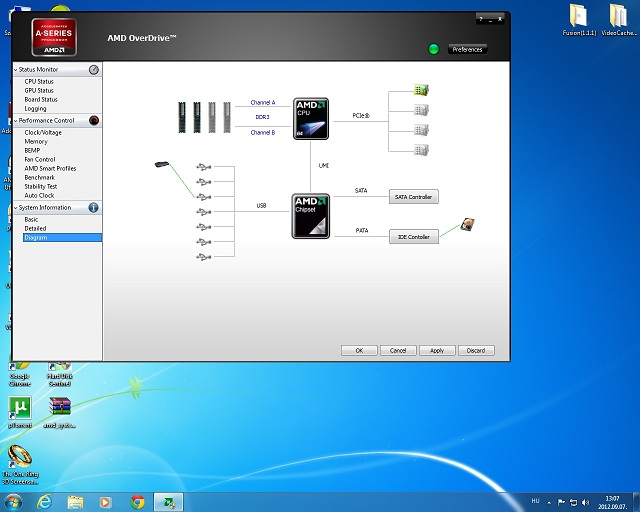
Task: Open the Auto Clock page
Action: point(39,196)
